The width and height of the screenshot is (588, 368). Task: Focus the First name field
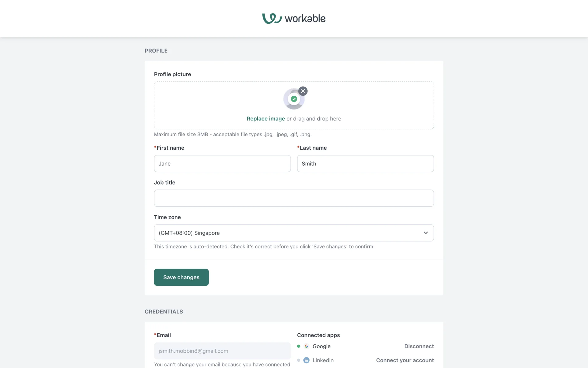click(222, 163)
